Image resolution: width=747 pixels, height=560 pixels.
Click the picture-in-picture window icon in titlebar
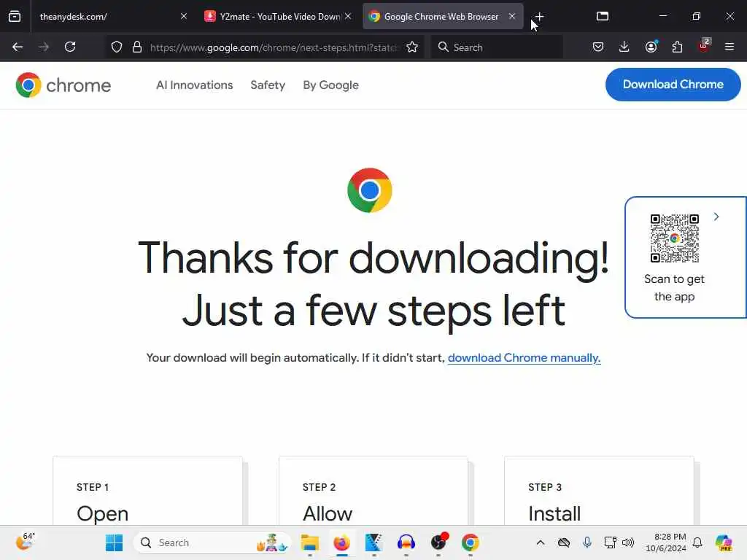pyautogui.click(x=603, y=16)
